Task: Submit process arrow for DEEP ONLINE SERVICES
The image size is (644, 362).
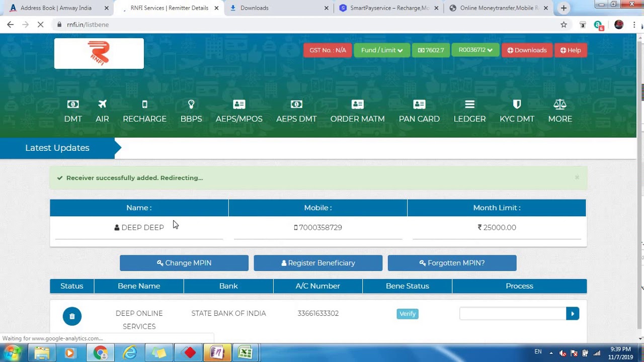Action: click(x=573, y=314)
